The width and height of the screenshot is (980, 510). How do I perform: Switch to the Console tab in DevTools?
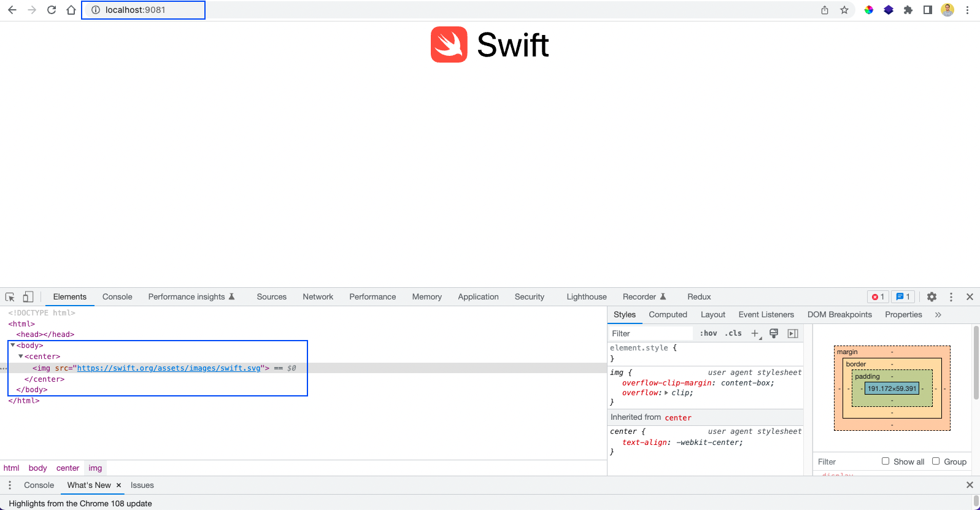(x=117, y=297)
